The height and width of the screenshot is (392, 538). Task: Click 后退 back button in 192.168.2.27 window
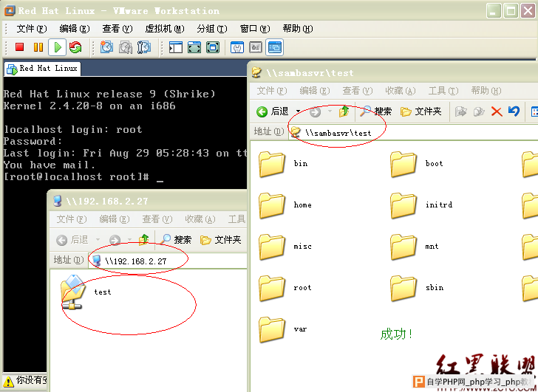click(x=72, y=240)
